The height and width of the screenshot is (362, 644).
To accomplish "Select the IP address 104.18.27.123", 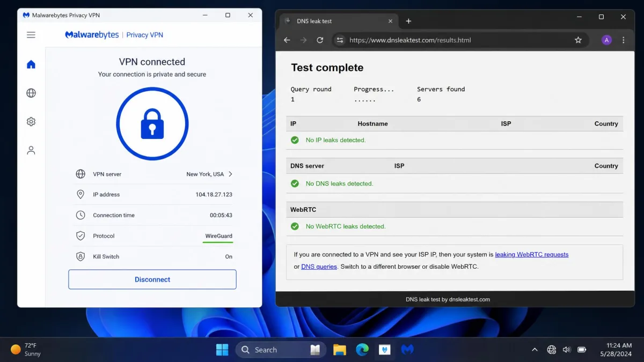I will [x=214, y=195].
